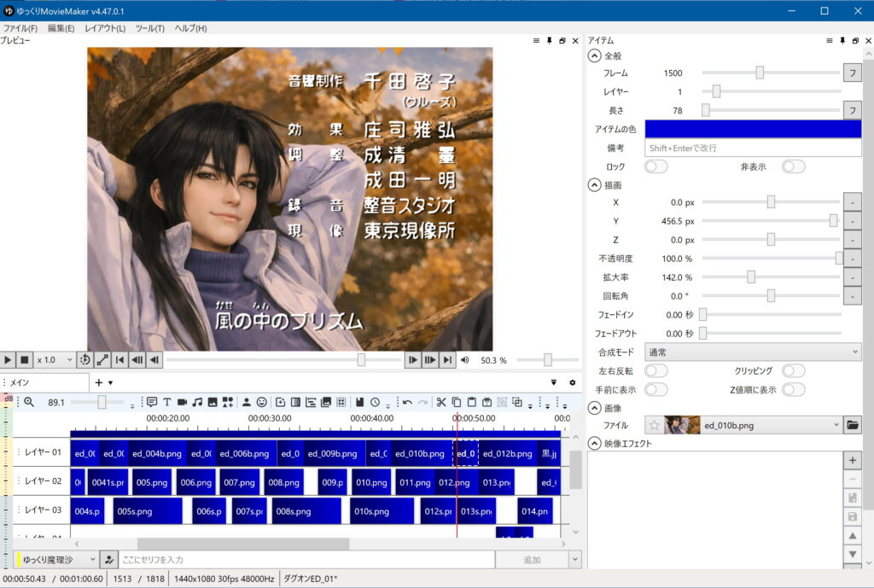Click the scissors cut icon in timeline toolbar
The width and height of the screenshot is (874, 588).
pos(440,402)
